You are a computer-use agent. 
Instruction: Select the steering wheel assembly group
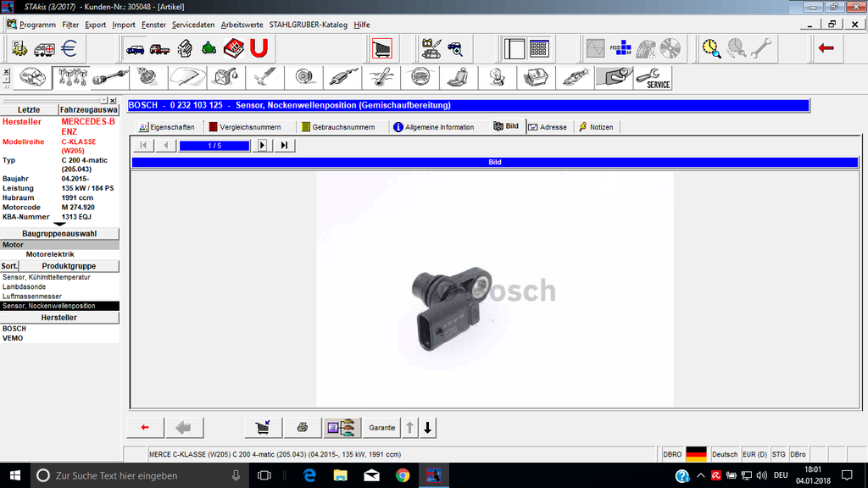[x=420, y=77]
